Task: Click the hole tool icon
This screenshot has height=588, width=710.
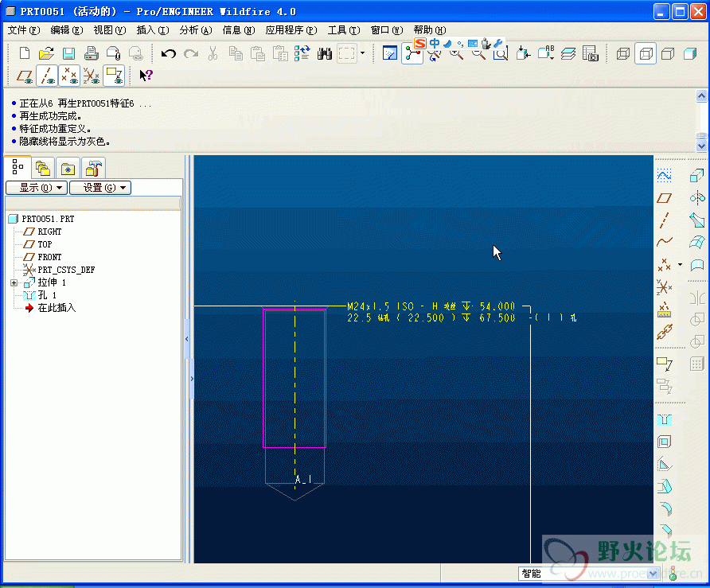Action: [x=664, y=419]
